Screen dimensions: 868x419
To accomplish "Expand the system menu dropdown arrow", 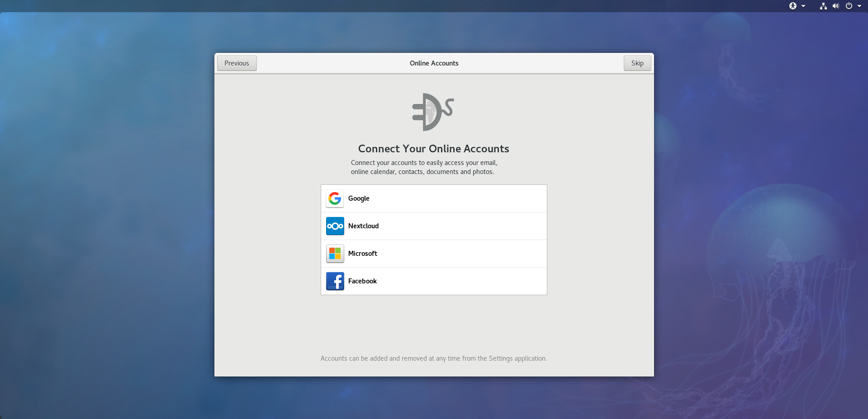I will pyautogui.click(x=859, y=6).
